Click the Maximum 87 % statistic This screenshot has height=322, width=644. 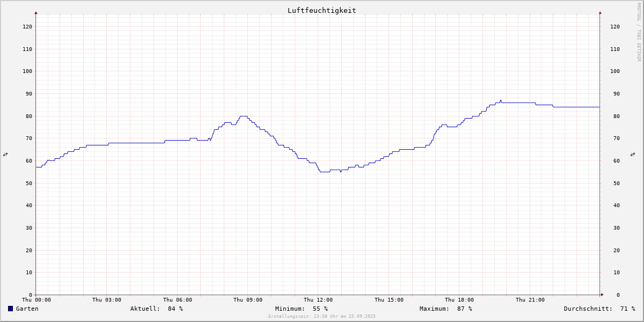click(x=445, y=309)
